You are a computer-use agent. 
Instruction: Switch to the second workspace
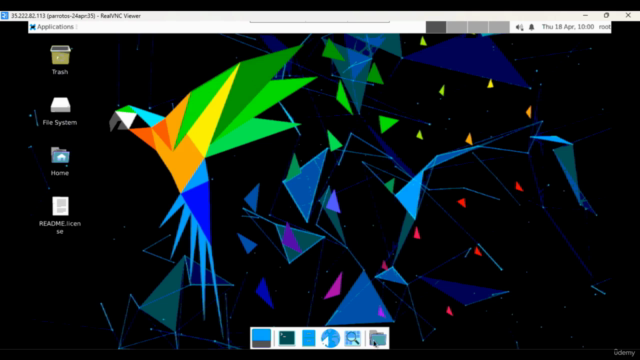click(457, 27)
